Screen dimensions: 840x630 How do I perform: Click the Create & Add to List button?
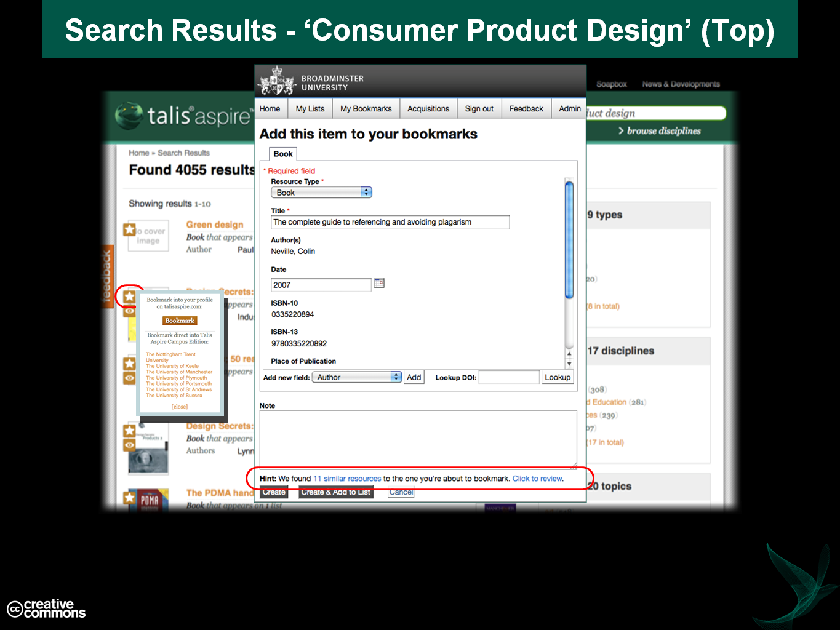(335, 492)
